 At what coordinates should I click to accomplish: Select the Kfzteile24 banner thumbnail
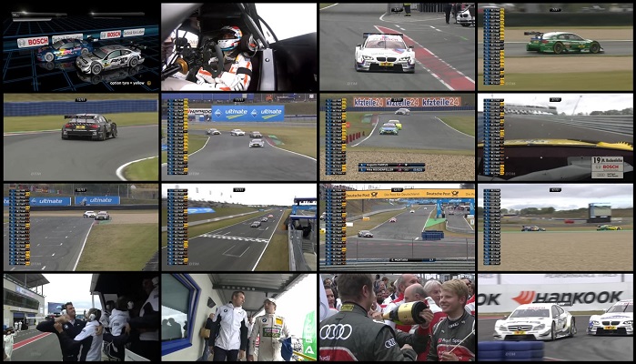397,137
